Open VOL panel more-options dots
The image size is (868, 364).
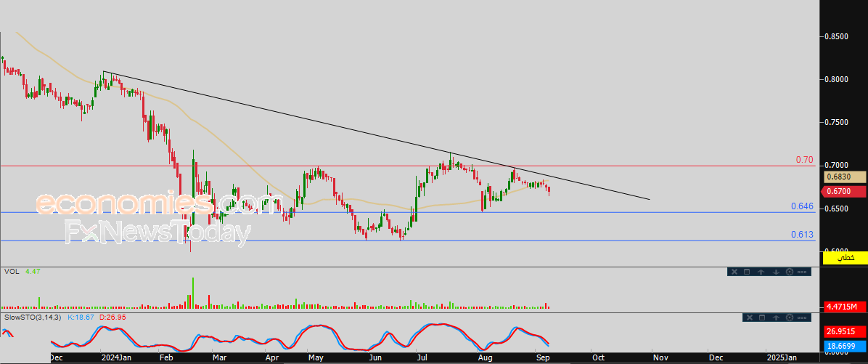point(801,272)
